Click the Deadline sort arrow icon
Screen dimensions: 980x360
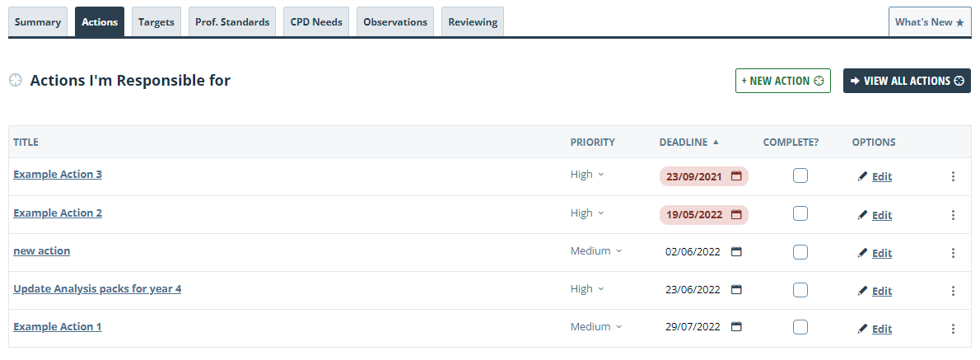716,142
